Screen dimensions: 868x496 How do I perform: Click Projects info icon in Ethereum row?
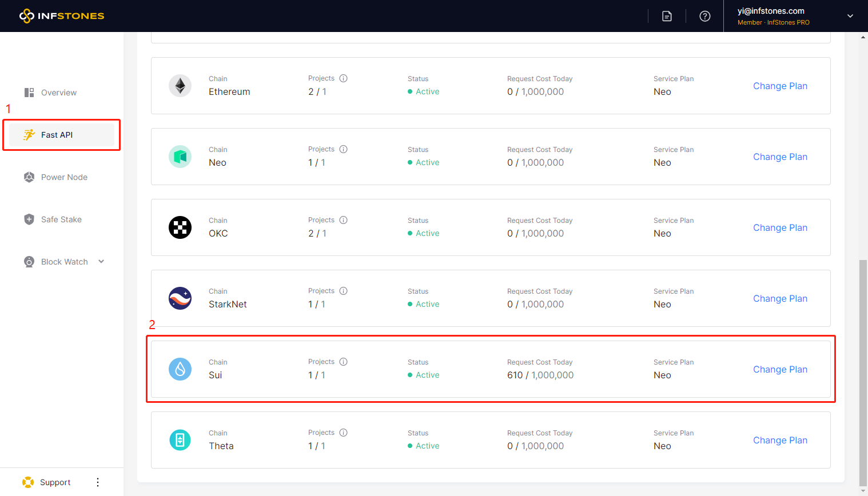[344, 78]
